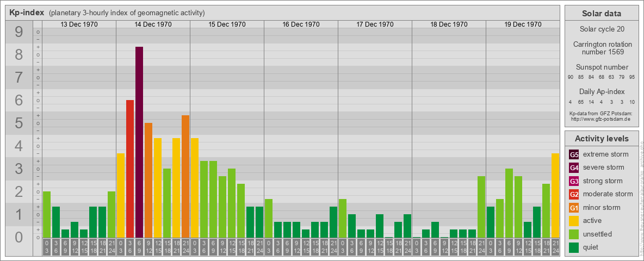Click the Kp axis number 9
Viewport: 644px width, 261px height.
(18, 32)
